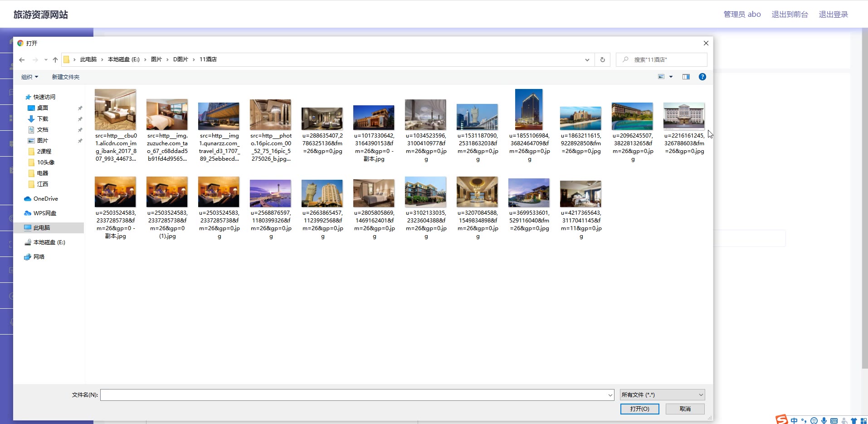The image size is (868, 424).
Task: Click the 退出登录 link
Action: click(x=833, y=15)
